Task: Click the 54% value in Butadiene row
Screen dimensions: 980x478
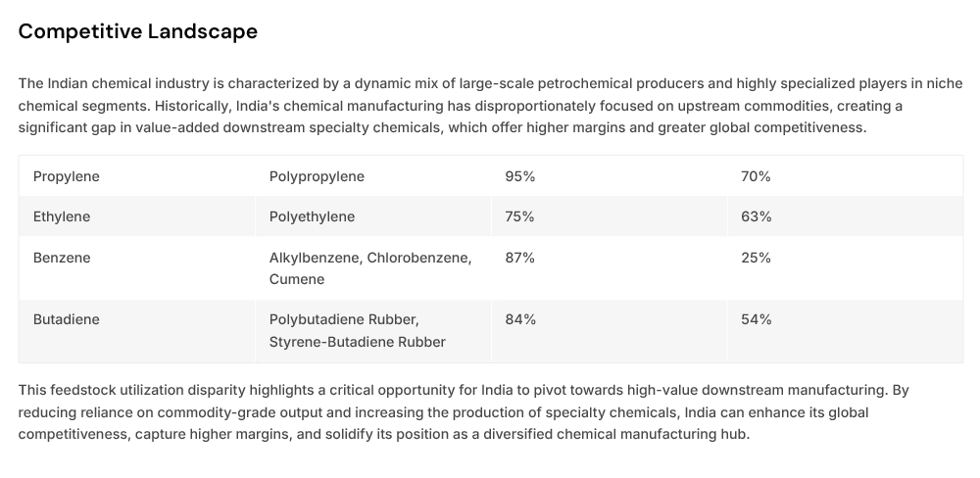Action: (756, 319)
